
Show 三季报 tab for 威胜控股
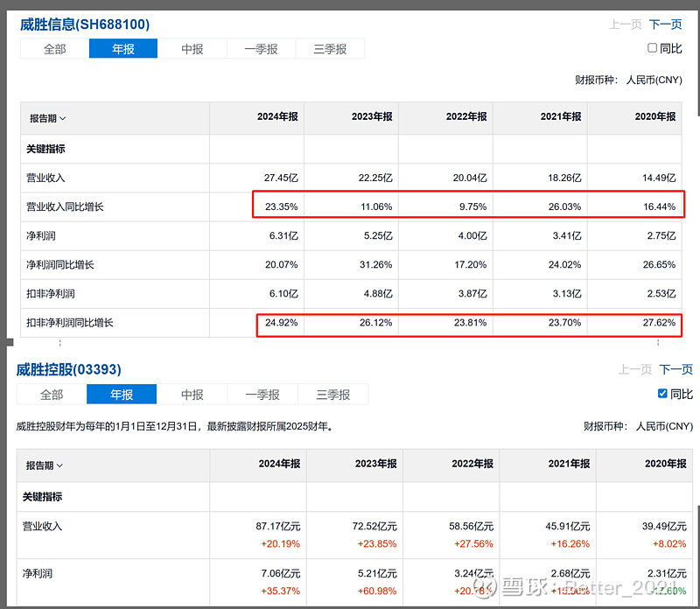tap(333, 395)
